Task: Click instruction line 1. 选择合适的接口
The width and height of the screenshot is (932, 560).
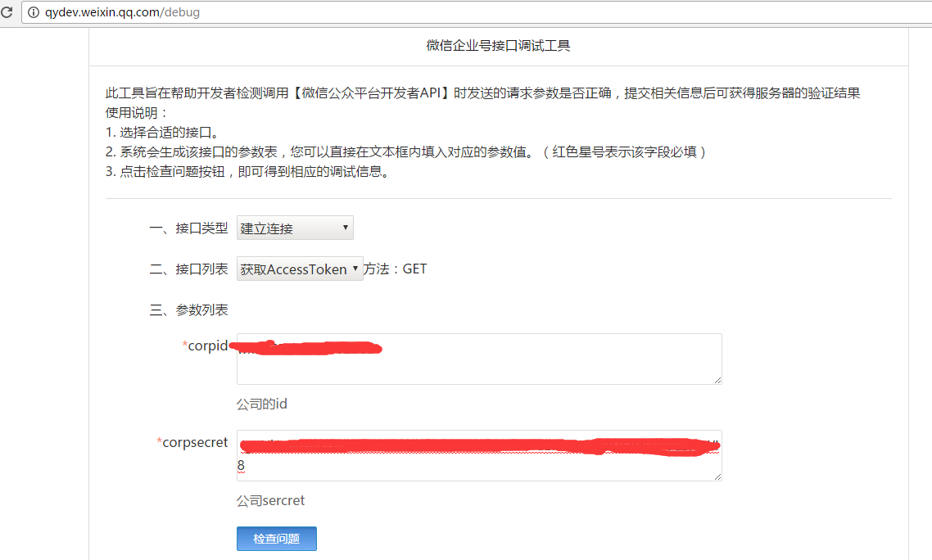Action: [x=164, y=133]
